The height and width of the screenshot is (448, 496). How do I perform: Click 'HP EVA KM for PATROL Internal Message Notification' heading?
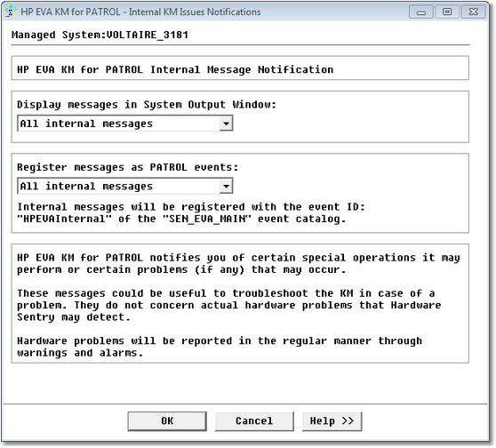coord(175,69)
